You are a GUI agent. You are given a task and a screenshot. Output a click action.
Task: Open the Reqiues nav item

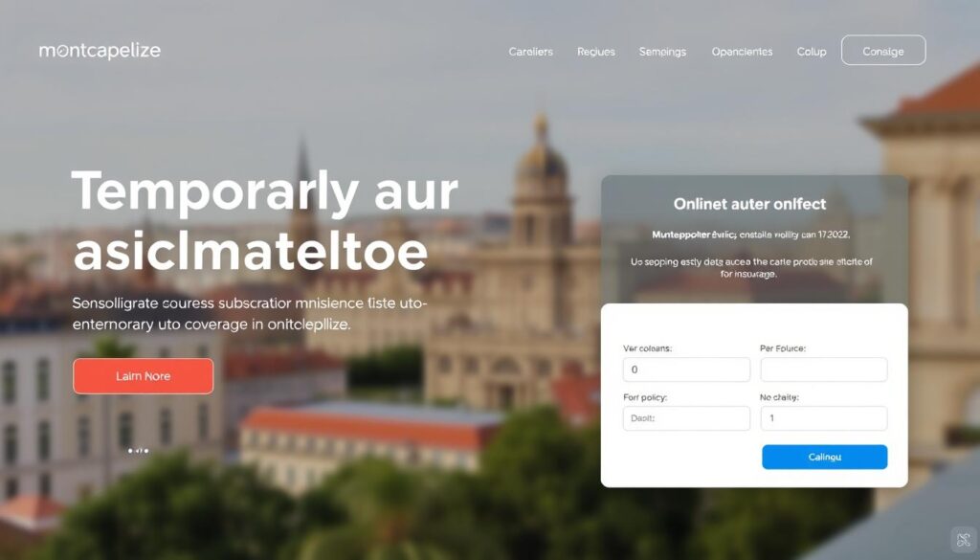point(595,52)
